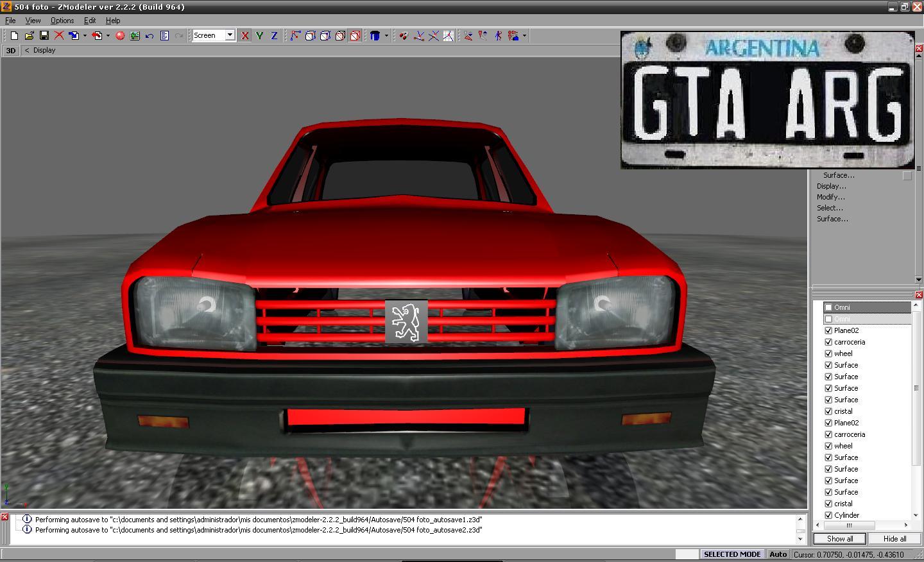Viewport: 924px width, 562px height.
Task: Open the Materials editor red sphere icon
Action: 120,36
